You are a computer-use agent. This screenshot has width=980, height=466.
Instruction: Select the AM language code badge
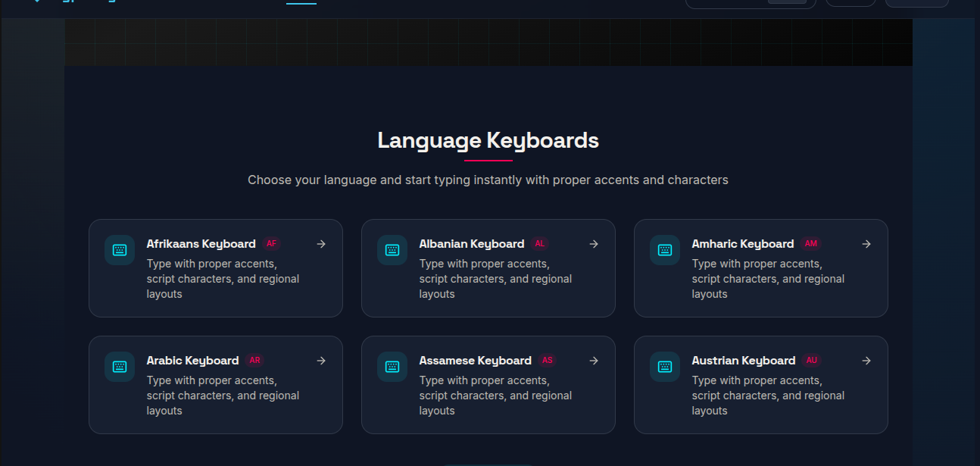coord(811,244)
